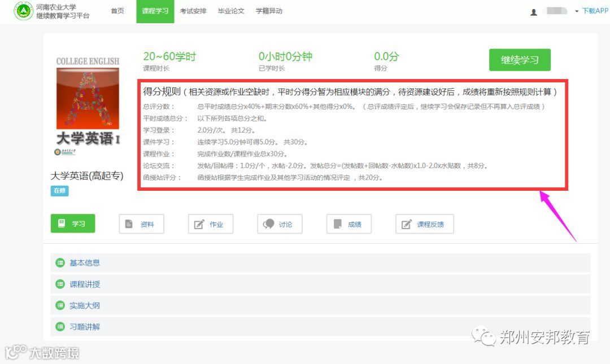Click the 继续学习 button

tap(520, 60)
